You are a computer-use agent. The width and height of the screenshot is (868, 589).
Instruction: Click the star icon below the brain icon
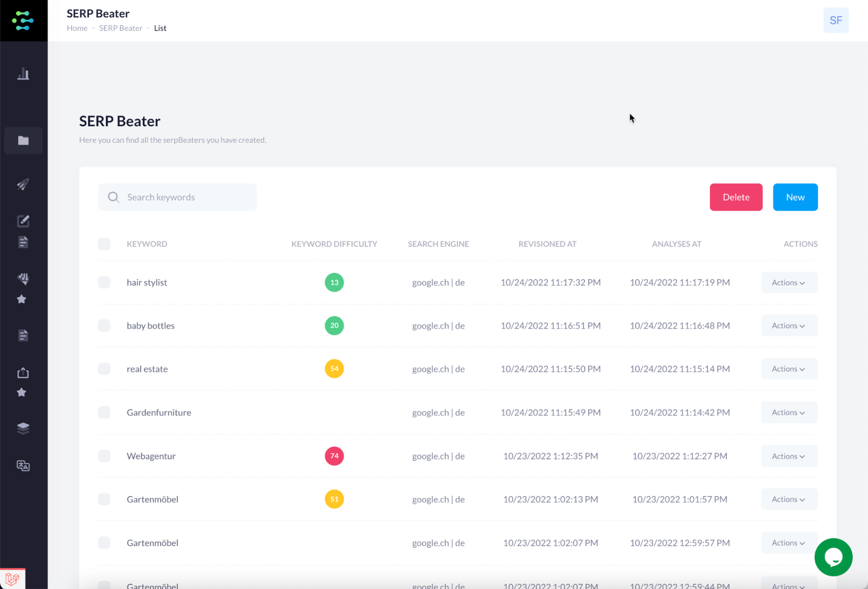(22, 299)
